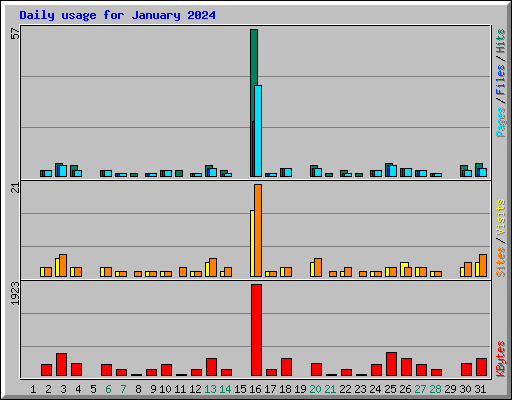Click the red KBytes bar on day 3
The width and height of the screenshot is (512, 400).
point(61,365)
